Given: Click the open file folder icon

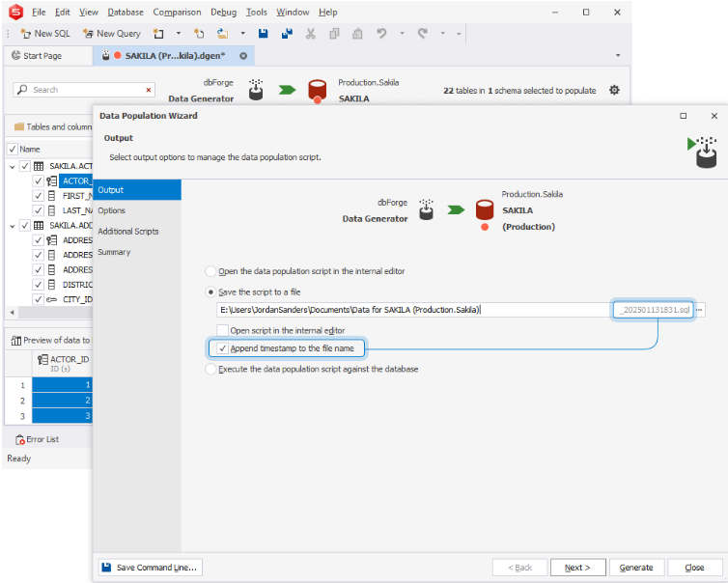Looking at the screenshot, I should tap(222, 34).
